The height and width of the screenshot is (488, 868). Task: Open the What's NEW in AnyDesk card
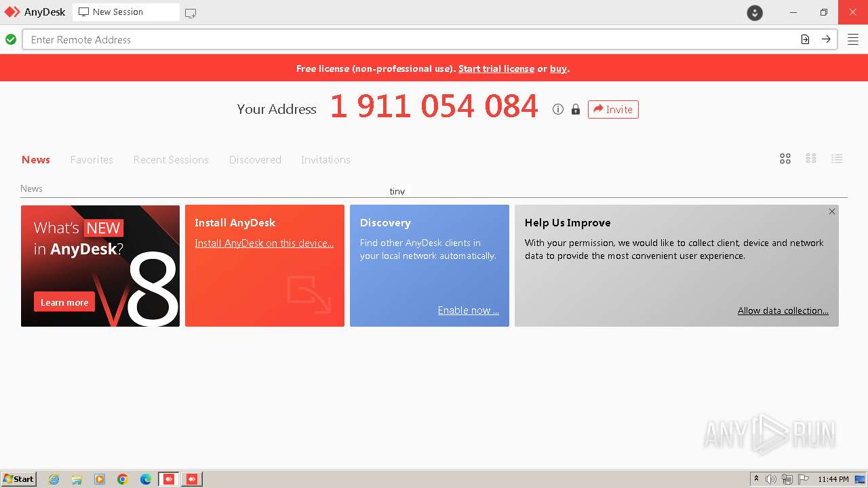coord(100,266)
